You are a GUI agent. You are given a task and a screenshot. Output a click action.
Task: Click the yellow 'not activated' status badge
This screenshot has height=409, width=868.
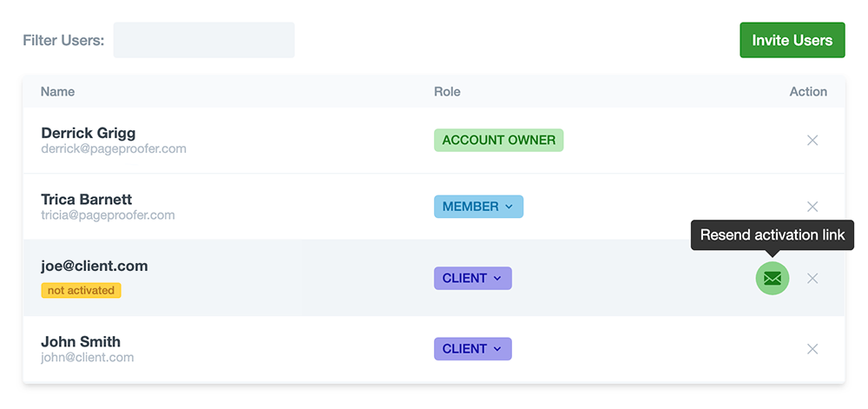81,290
